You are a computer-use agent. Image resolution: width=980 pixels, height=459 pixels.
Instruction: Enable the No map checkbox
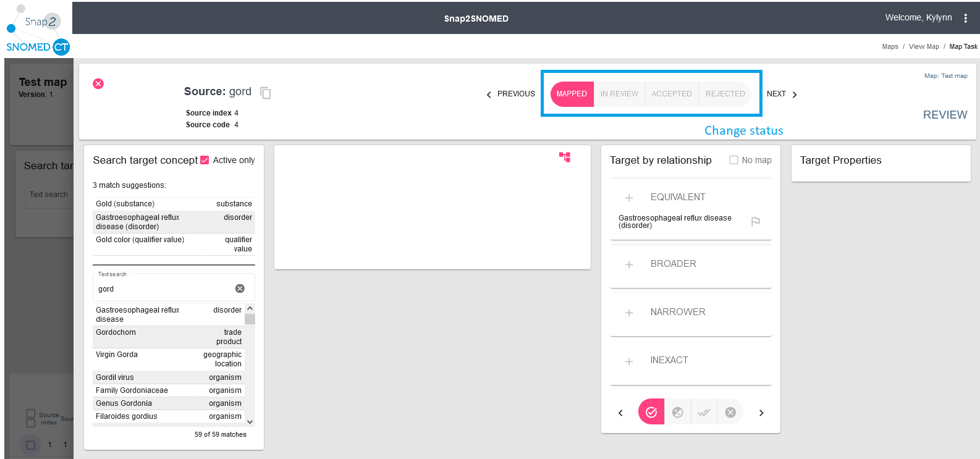733,160
